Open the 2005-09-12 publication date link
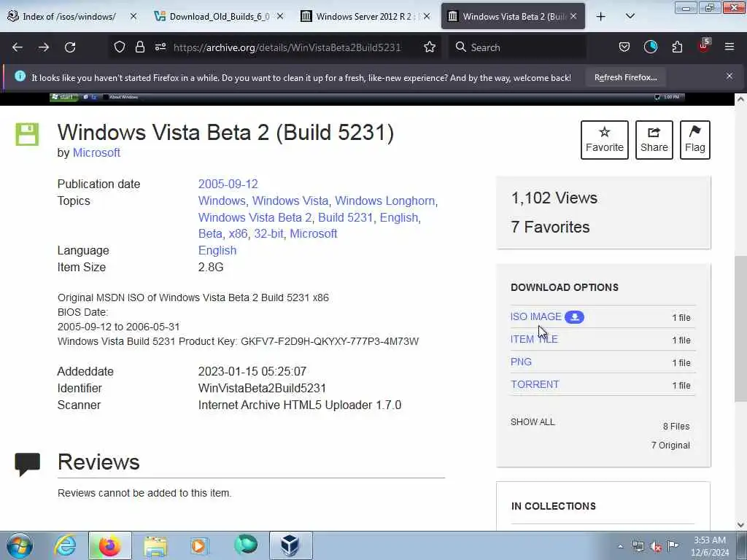Image resolution: width=747 pixels, height=560 pixels. [x=228, y=184]
